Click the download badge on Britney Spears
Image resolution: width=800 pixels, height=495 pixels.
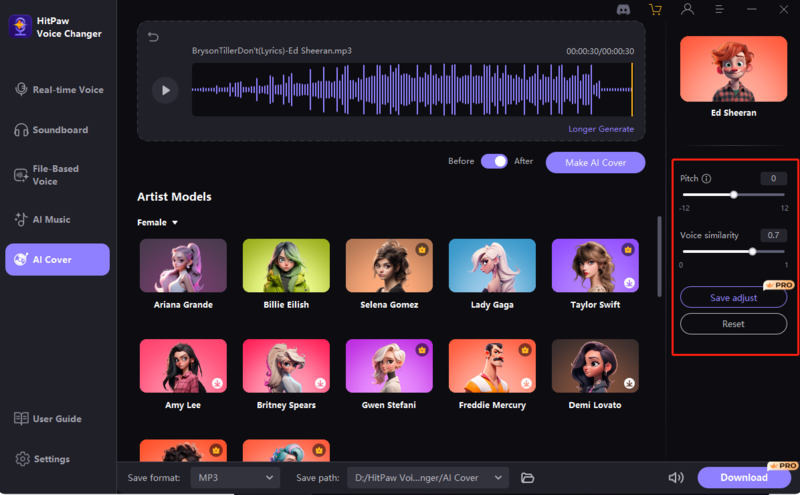point(320,383)
